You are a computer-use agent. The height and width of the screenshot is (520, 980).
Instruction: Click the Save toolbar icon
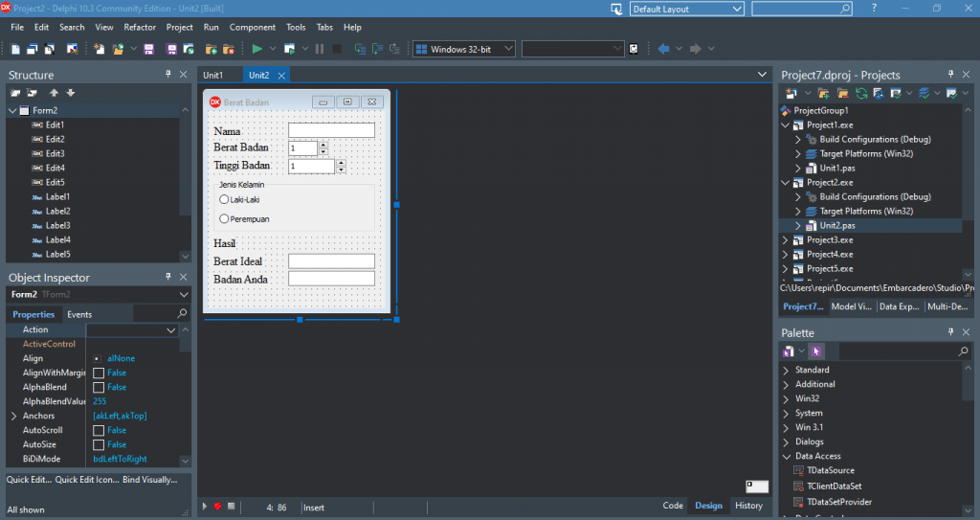(148, 49)
